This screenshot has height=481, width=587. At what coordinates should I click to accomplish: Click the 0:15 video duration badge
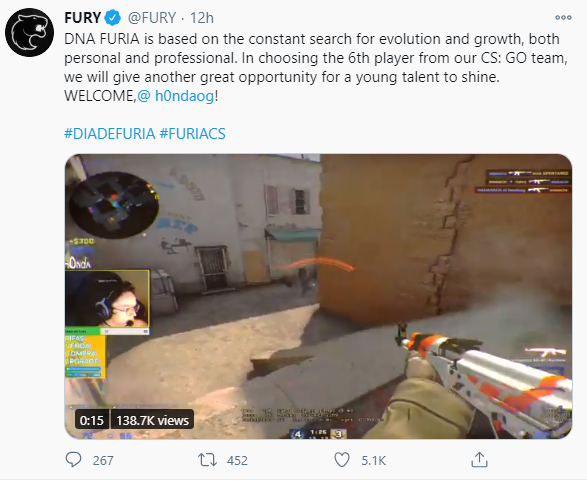pos(92,420)
